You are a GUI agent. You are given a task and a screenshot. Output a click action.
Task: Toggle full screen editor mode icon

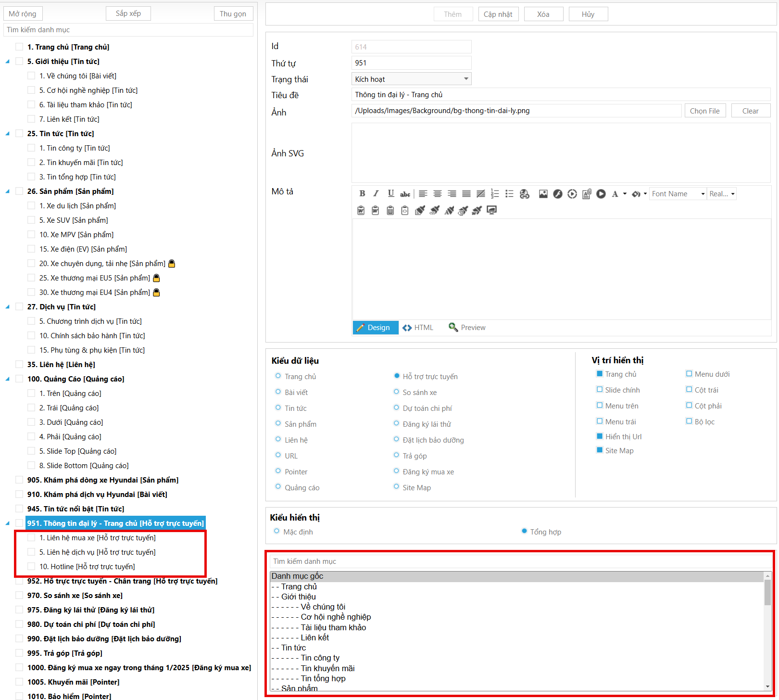[x=491, y=210]
